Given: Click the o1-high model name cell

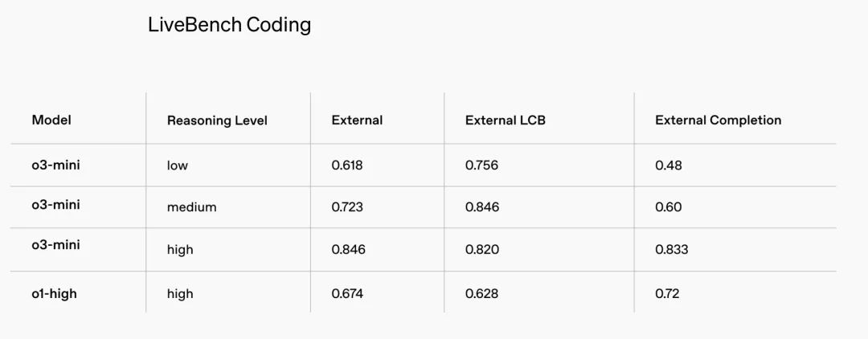Looking at the screenshot, I should (x=55, y=293).
